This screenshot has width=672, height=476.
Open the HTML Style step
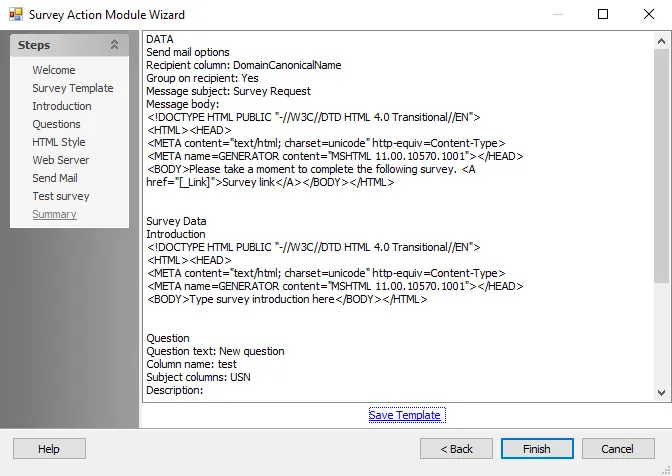coord(59,142)
